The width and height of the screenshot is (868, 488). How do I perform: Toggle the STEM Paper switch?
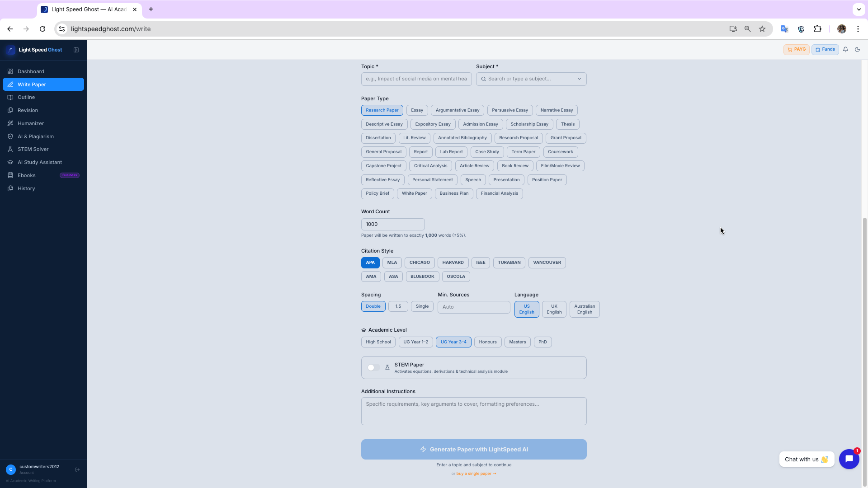[x=373, y=367]
